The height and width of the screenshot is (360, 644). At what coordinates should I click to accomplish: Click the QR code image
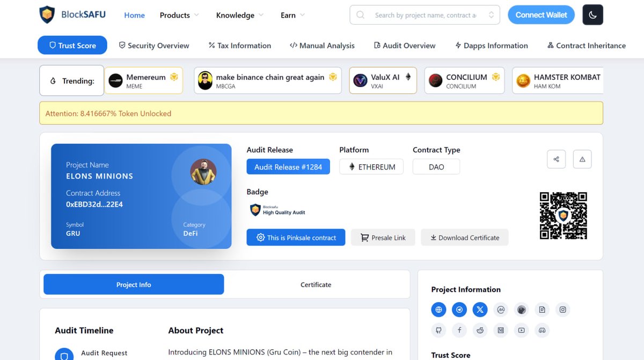pos(563,215)
